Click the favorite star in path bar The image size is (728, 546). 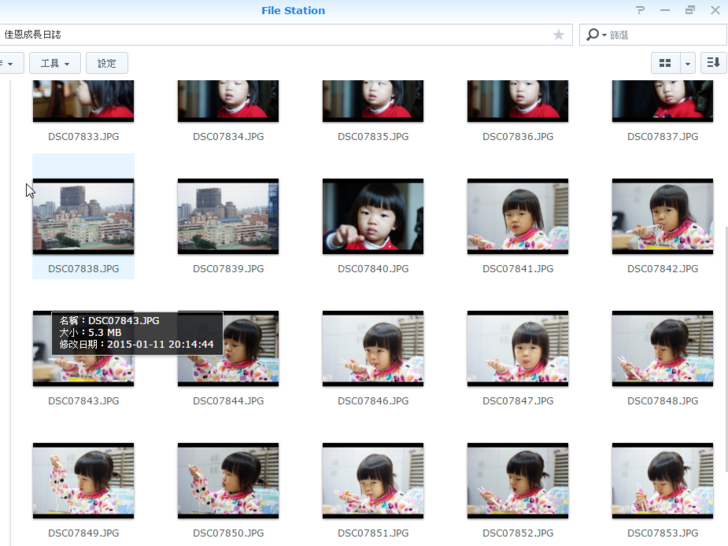pos(559,35)
